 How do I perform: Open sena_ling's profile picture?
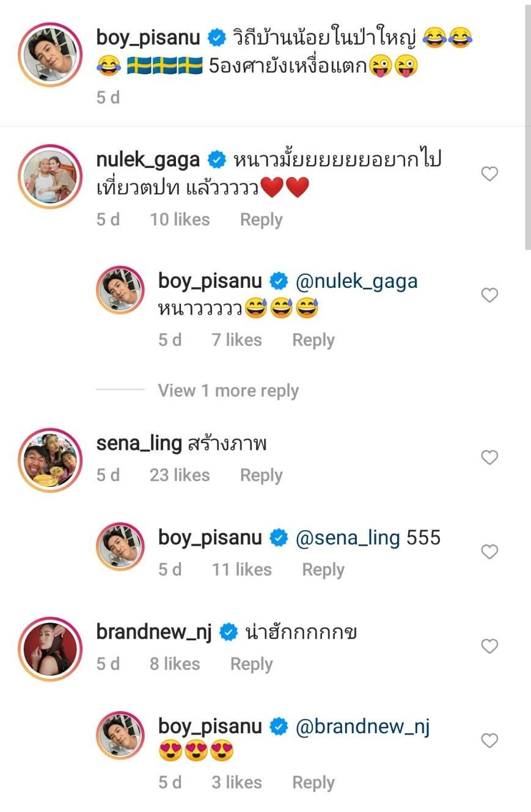point(50,460)
